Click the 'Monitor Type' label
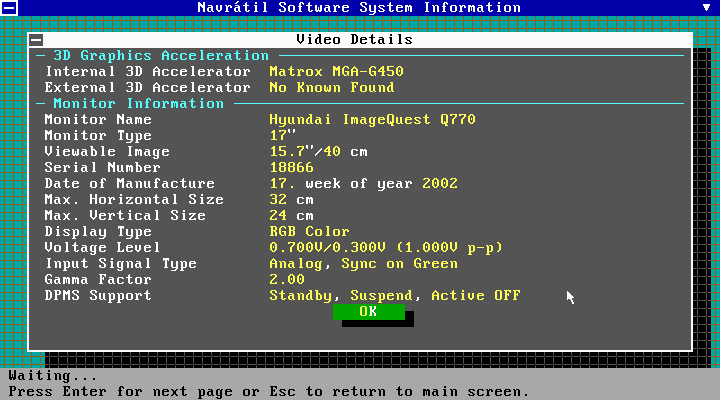The width and height of the screenshot is (720, 400). (98, 135)
